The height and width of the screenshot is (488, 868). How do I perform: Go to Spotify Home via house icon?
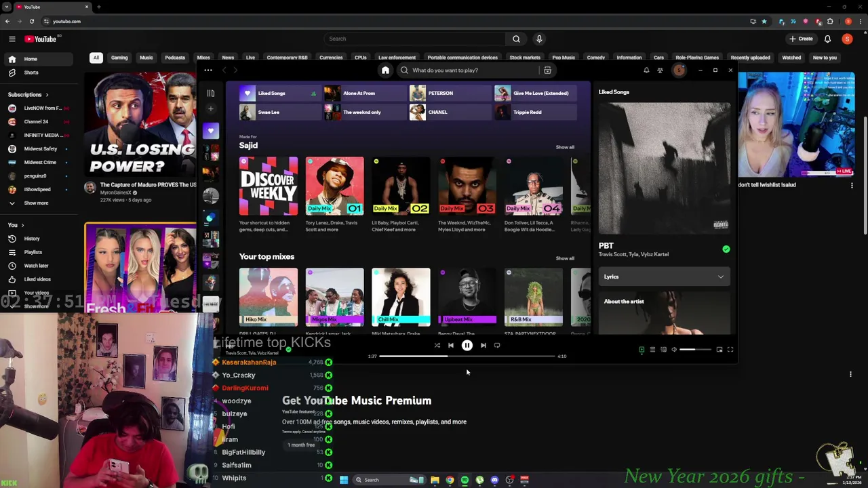pos(385,70)
